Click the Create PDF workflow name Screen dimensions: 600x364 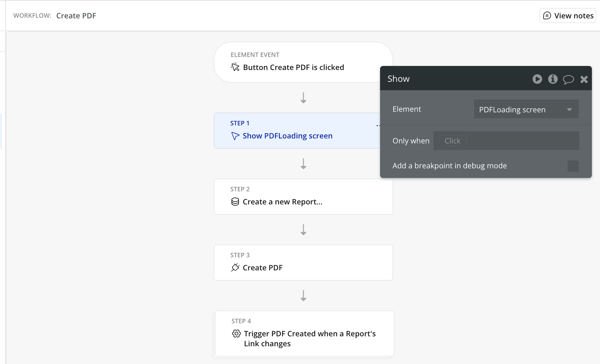tap(76, 16)
